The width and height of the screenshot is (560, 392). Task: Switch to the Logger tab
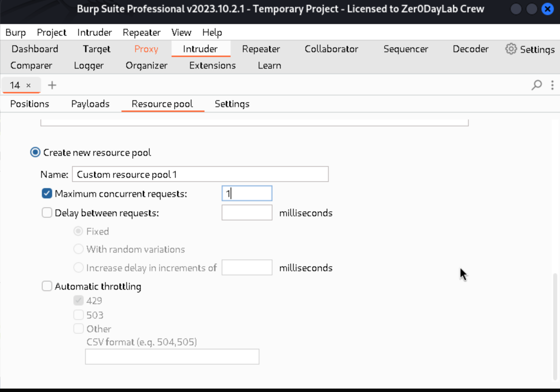pyautogui.click(x=89, y=65)
